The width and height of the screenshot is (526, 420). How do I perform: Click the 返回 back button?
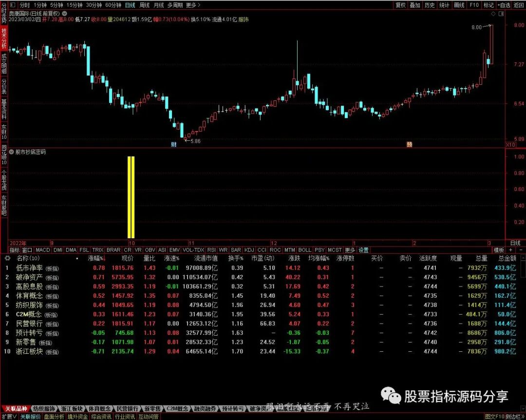point(519,5)
